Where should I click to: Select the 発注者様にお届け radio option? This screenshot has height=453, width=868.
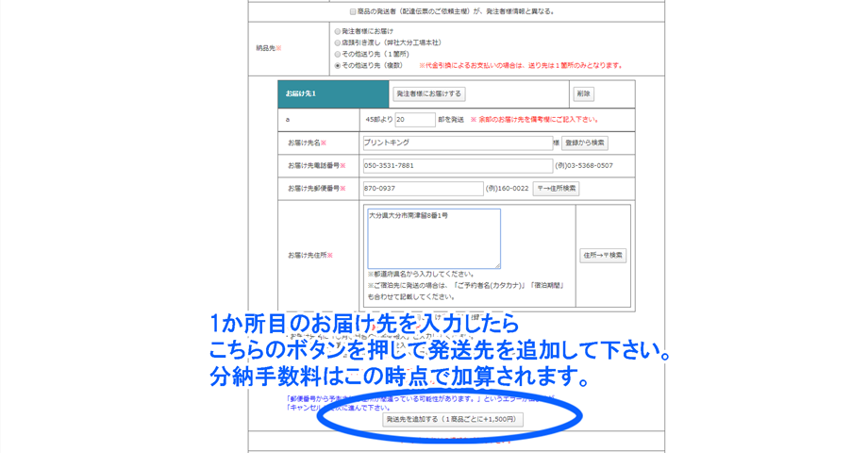338,31
